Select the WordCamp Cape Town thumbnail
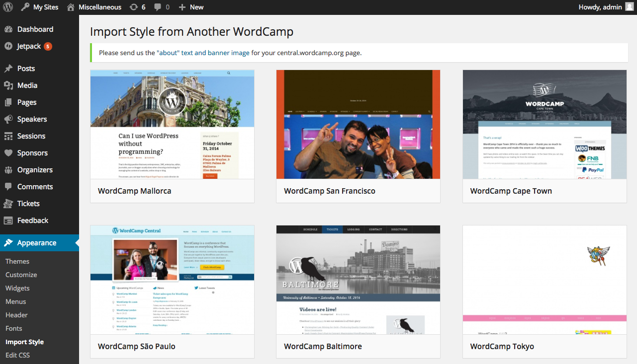This screenshot has width=637, height=364. click(545, 125)
